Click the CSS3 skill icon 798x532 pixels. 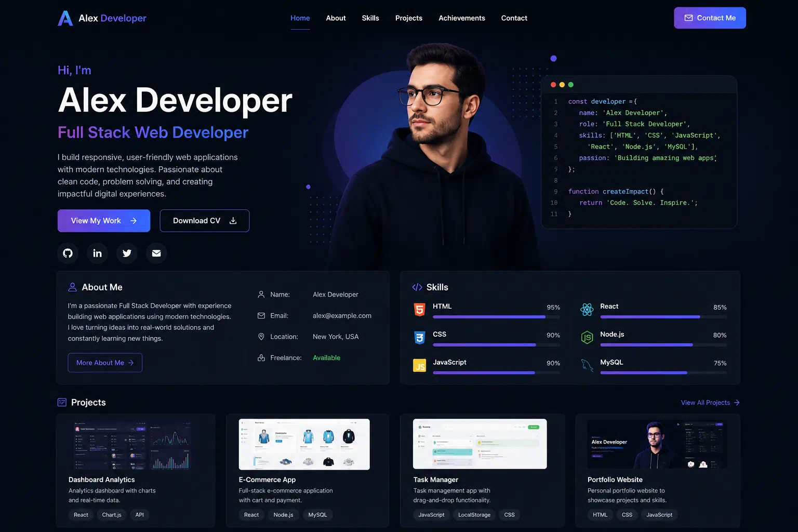[419, 338]
